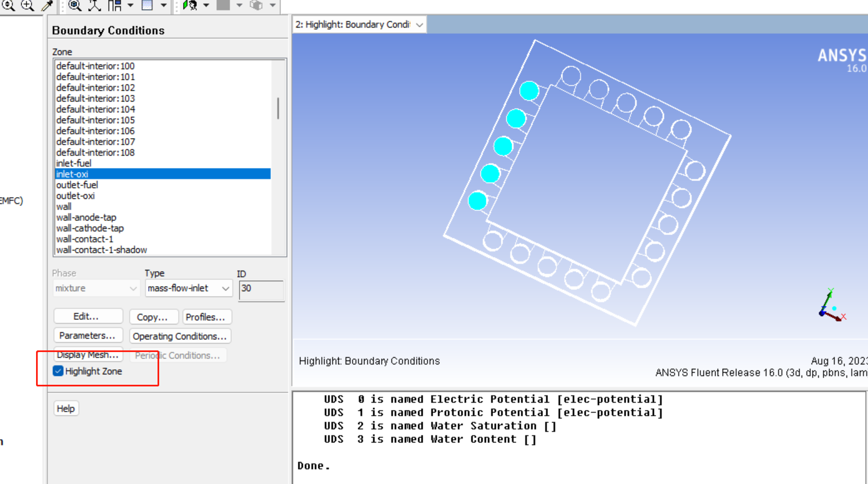This screenshot has width=868, height=484.
Task: Click the view/projection face icon
Action: tap(190, 6)
